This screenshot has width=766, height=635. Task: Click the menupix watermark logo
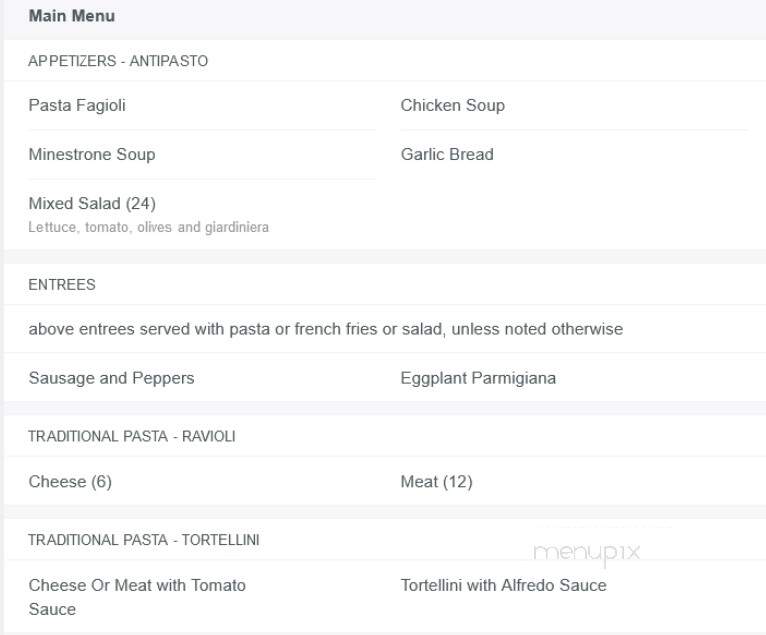[587, 553]
